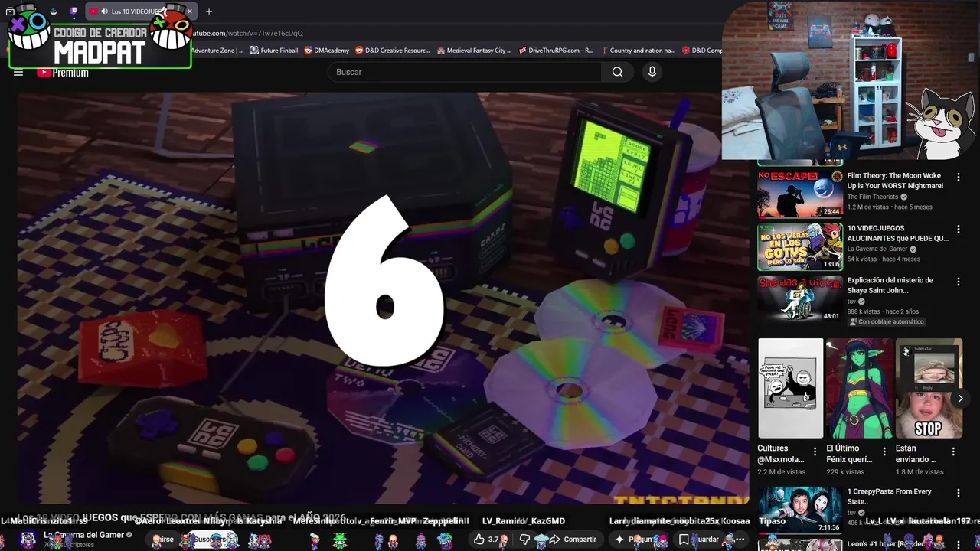Dislike the video with thumbs-down button

(x=524, y=540)
